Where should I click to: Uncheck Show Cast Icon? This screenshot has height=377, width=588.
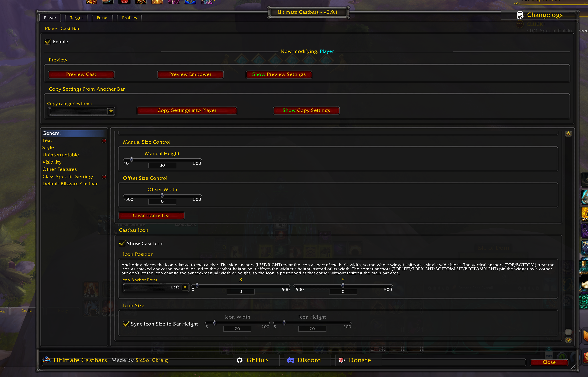pos(122,243)
